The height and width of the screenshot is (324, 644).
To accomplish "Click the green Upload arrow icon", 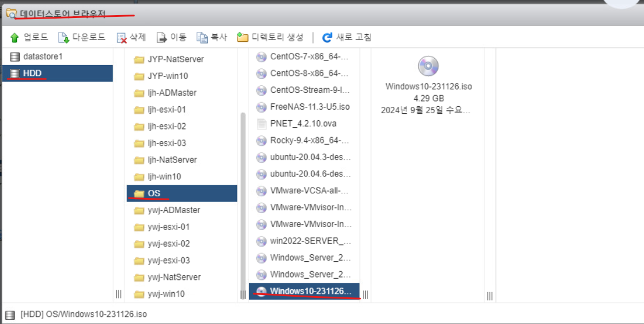I will tap(15, 38).
